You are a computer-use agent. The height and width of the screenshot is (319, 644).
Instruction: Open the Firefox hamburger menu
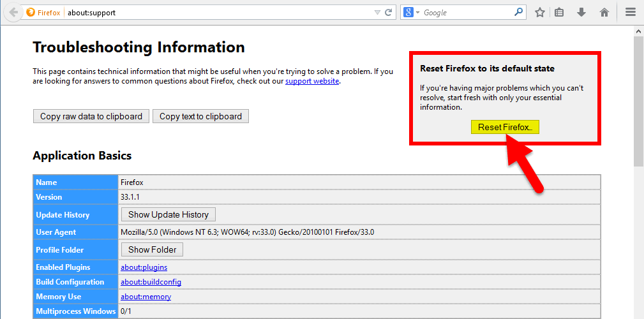click(631, 12)
